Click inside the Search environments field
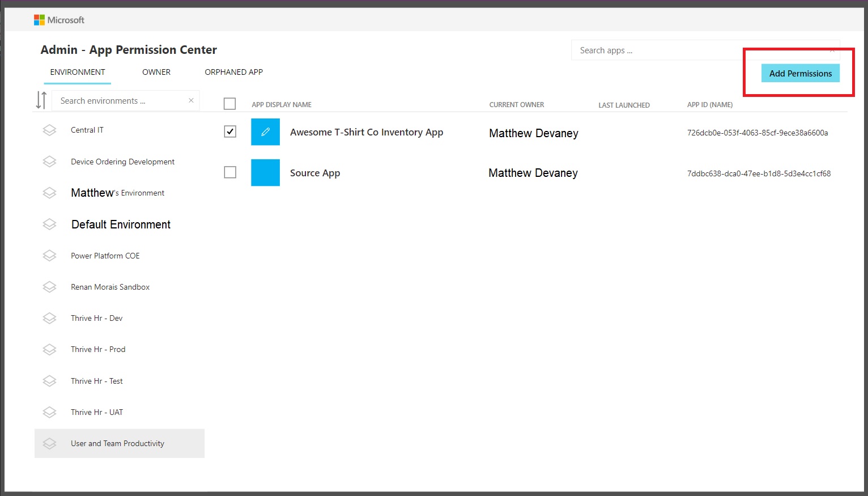 pos(119,100)
